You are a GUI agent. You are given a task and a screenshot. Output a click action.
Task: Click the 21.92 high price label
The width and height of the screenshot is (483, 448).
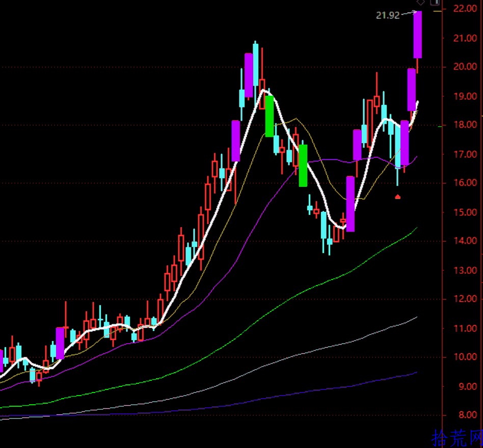388,15
